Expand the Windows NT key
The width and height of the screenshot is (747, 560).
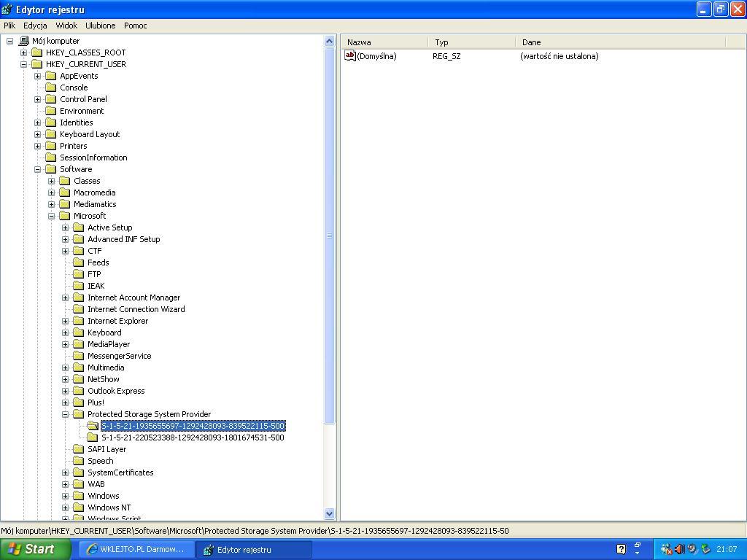point(65,507)
